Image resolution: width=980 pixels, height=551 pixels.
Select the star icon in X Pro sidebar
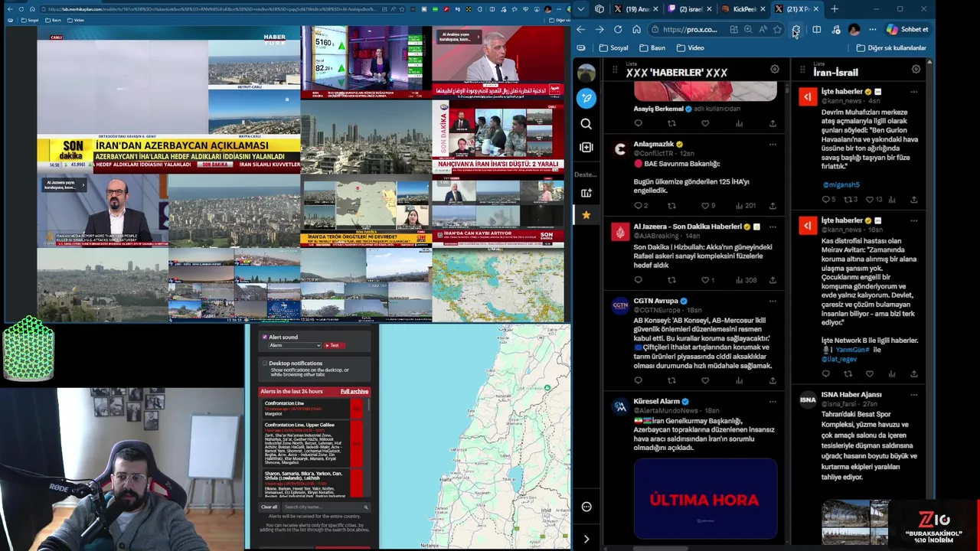[x=586, y=215]
